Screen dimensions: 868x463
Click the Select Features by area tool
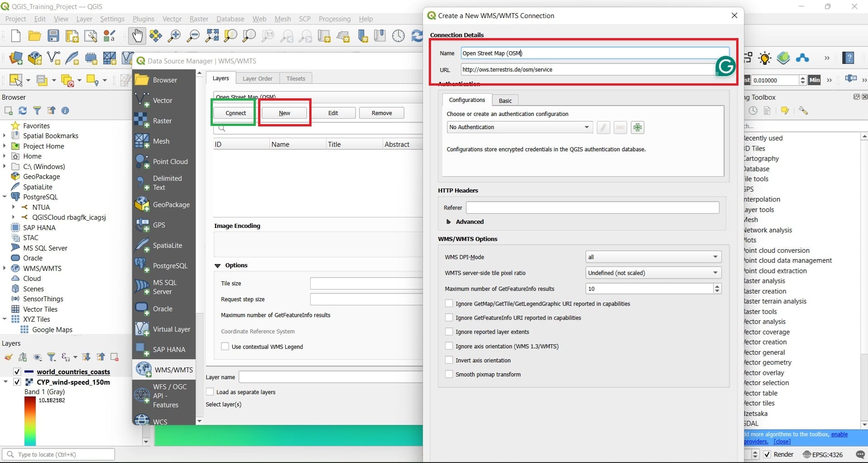pyautogui.click(x=16, y=80)
